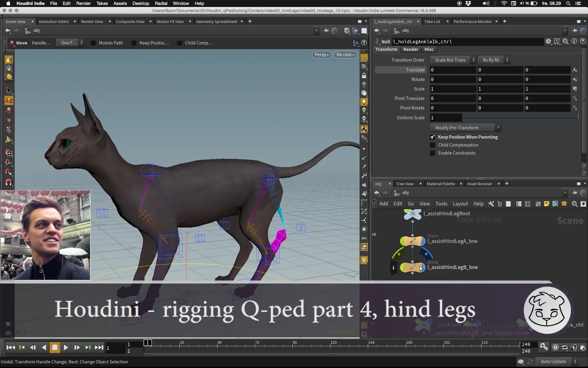The height and width of the screenshot is (368, 588).
Task: Uncheck Keep Position When Parenting
Action: [x=432, y=137]
